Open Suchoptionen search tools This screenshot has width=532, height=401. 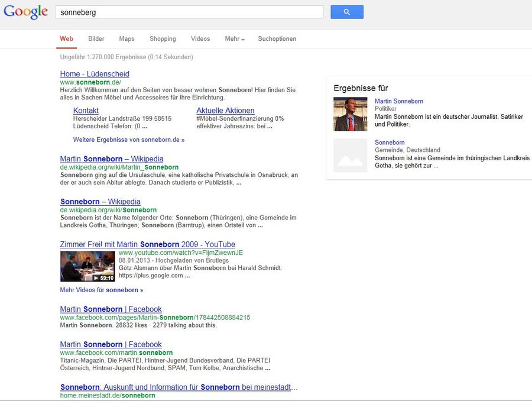point(277,39)
